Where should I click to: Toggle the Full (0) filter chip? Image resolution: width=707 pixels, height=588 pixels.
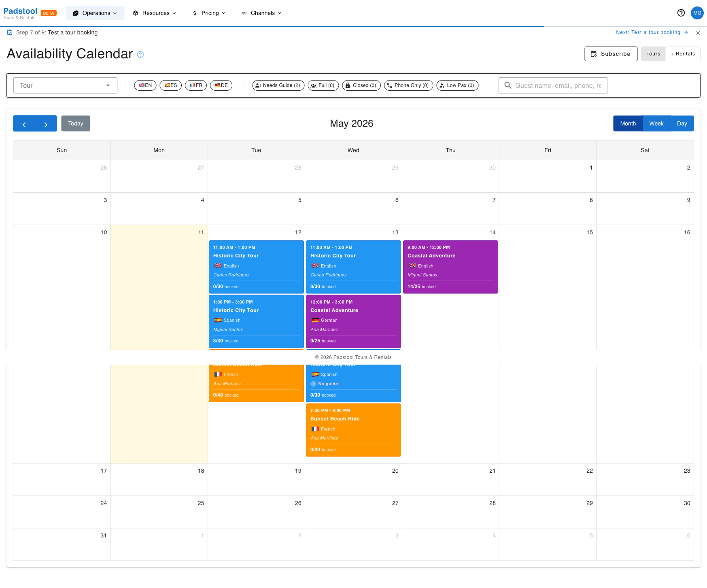323,85
